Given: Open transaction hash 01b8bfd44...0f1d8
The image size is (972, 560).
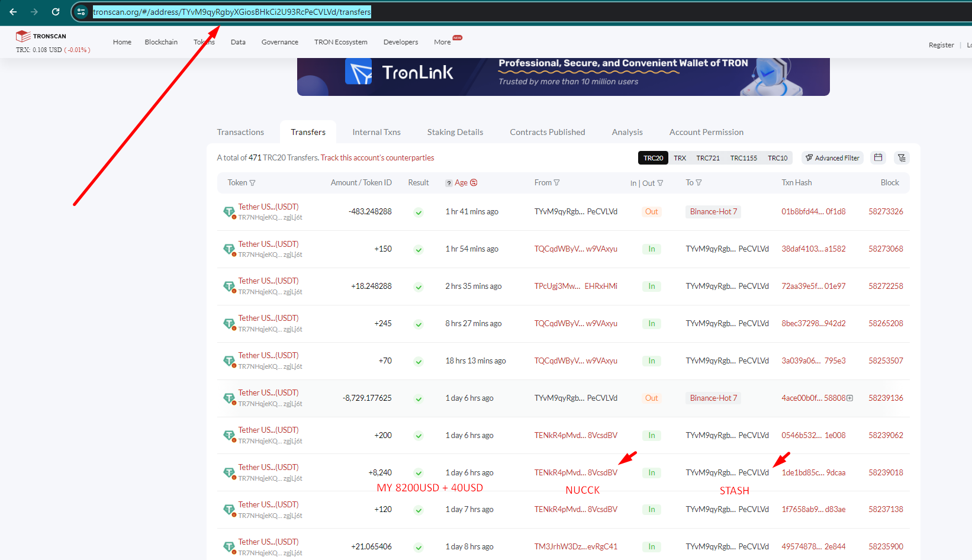Looking at the screenshot, I should (813, 212).
